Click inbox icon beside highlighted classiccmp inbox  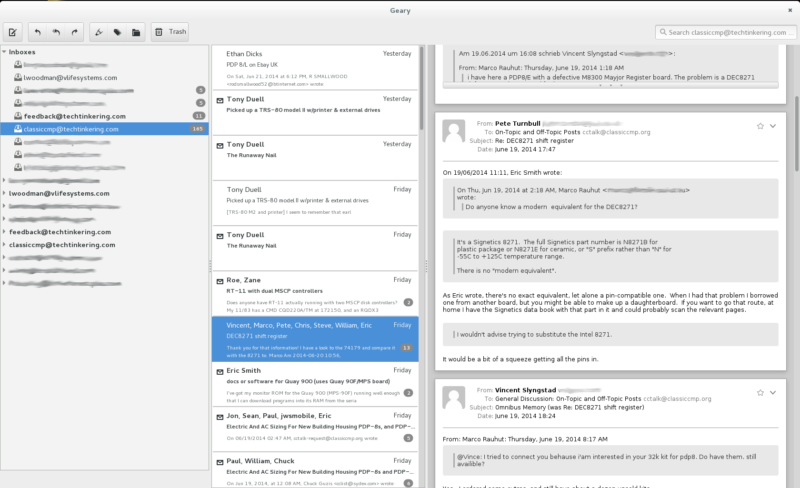pos(18,129)
